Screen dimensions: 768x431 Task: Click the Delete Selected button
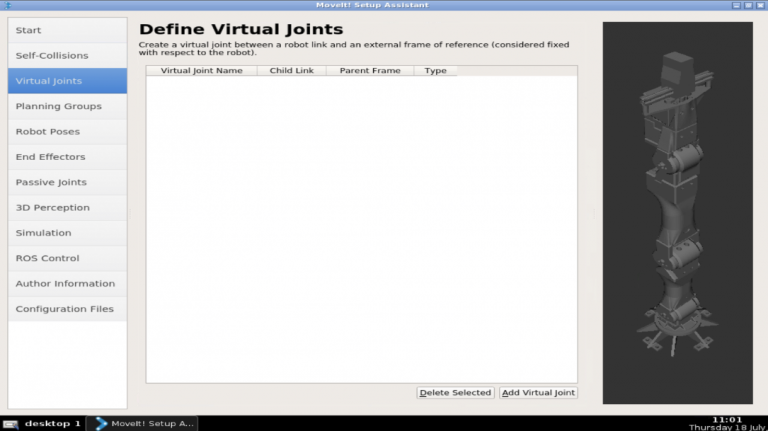pos(455,393)
